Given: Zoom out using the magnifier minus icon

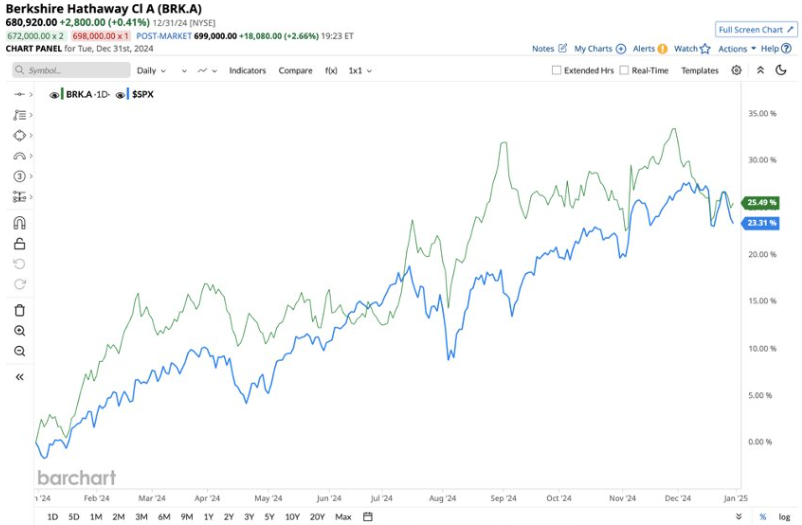Looking at the screenshot, I should click(x=19, y=351).
